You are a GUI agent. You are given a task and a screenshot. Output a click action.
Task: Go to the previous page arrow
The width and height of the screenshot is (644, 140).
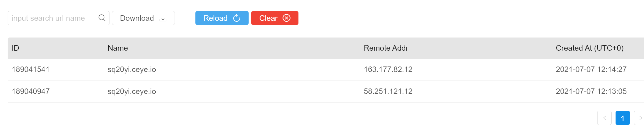604,118
